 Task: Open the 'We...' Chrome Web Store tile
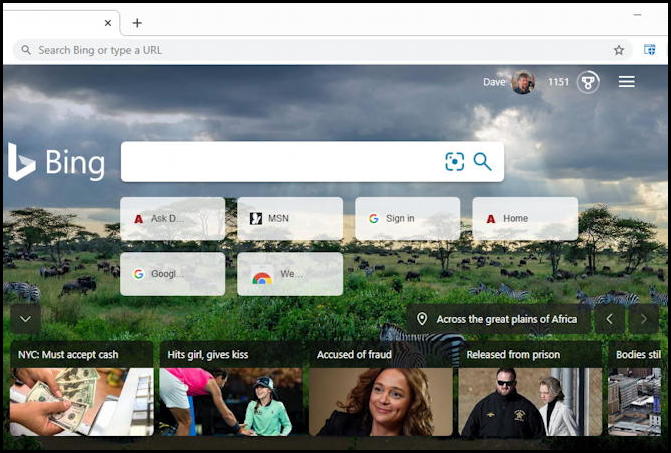pos(290,274)
